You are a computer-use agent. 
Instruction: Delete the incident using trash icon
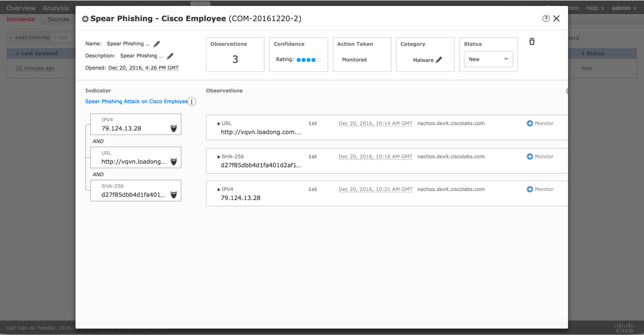pyautogui.click(x=532, y=42)
